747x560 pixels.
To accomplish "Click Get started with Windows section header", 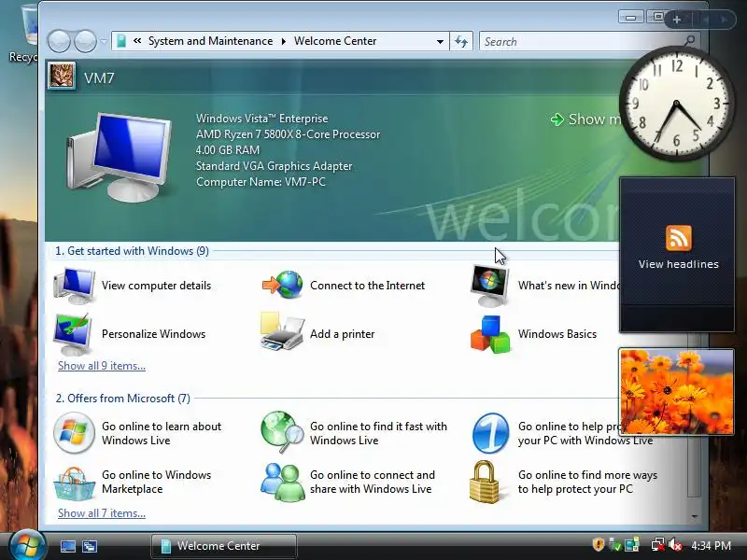I will point(132,251).
